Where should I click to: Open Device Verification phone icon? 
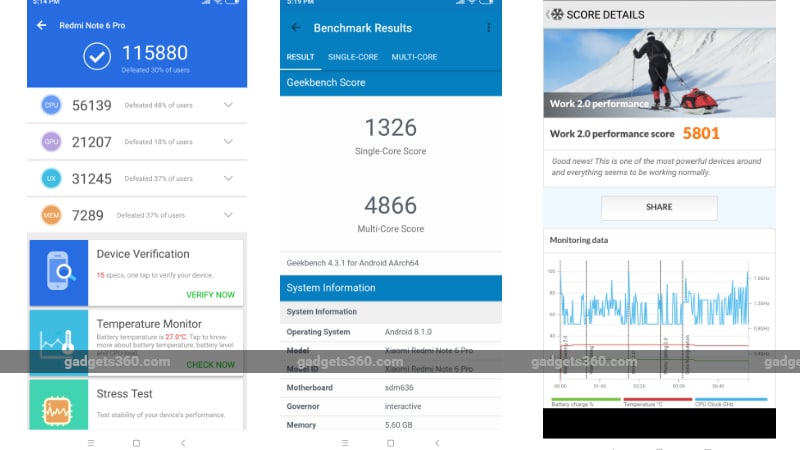tap(59, 272)
